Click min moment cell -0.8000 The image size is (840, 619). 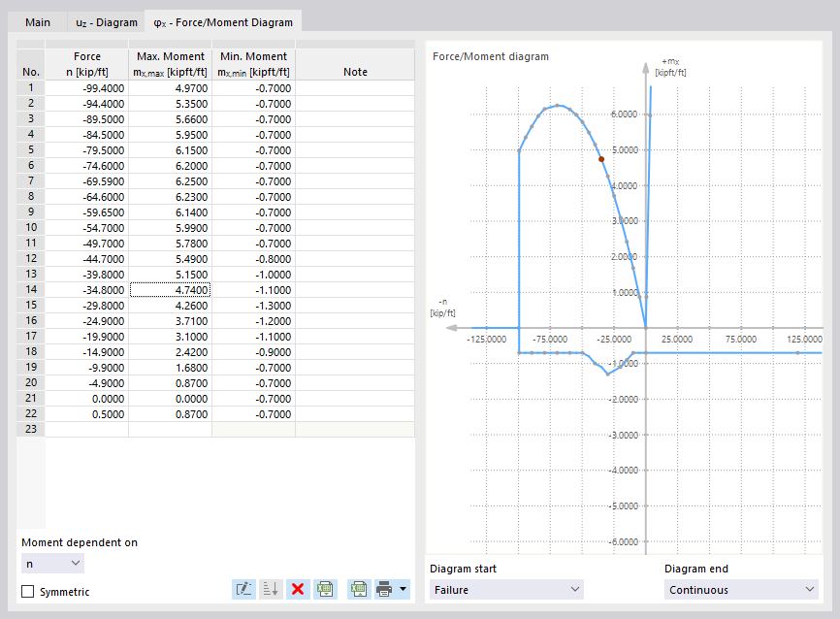pyautogui.click(x=254, y=259)
